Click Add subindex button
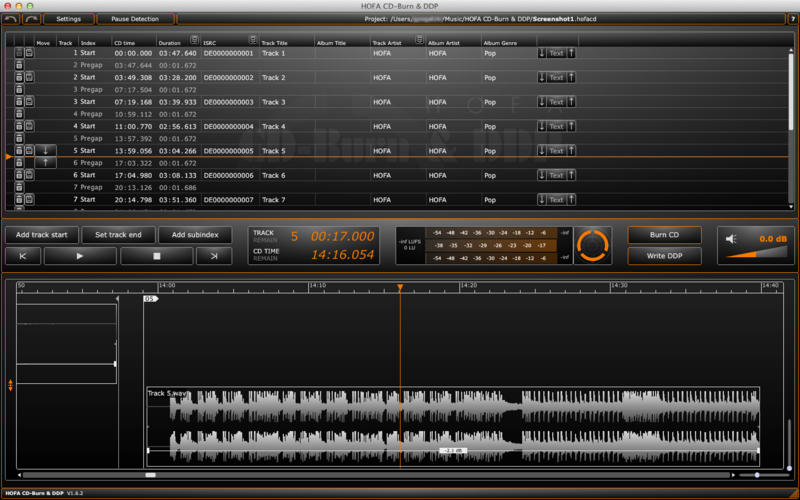The height and width of the screenshot is (500, 800). pos(195,235)
